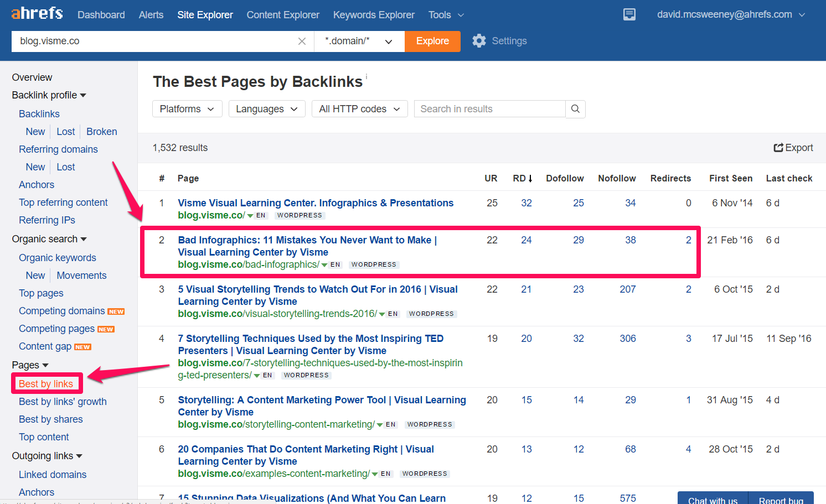Screen dimensions: 826x504
Task: Open Top content link
Action: (x=44, y=437)
